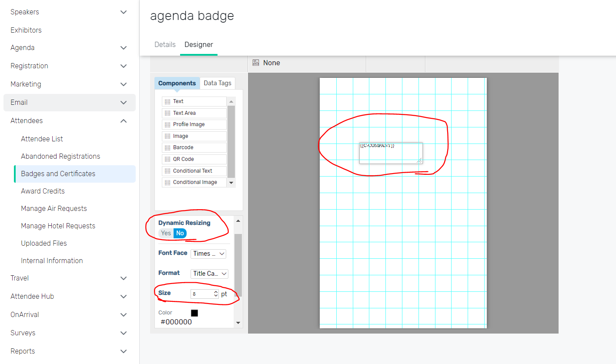The height and width of the screenshot is (364, 616).
Task: Switch to the Designer tab
Action: [199, 44]
